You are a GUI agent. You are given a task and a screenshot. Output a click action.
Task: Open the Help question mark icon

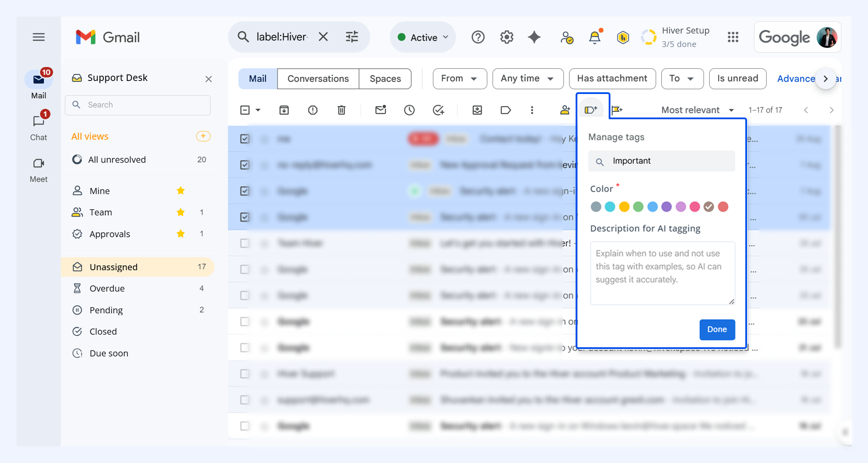tap(478, 37)
